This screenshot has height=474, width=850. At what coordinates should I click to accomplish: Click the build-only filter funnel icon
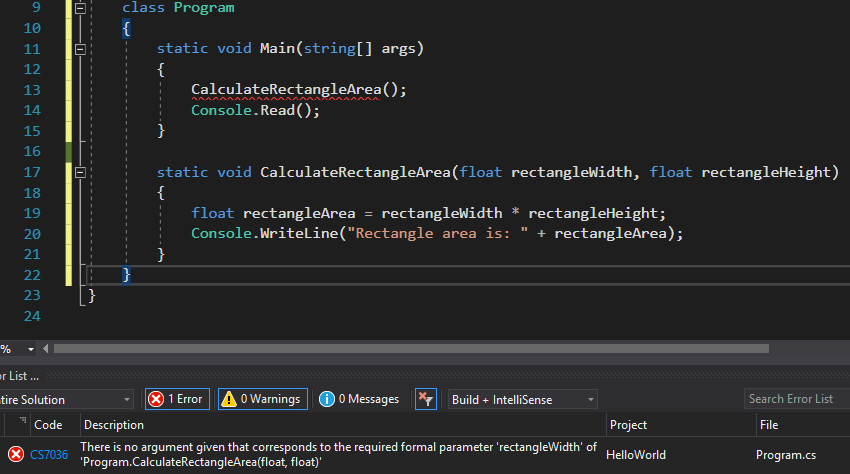click(x=426, y=399)
